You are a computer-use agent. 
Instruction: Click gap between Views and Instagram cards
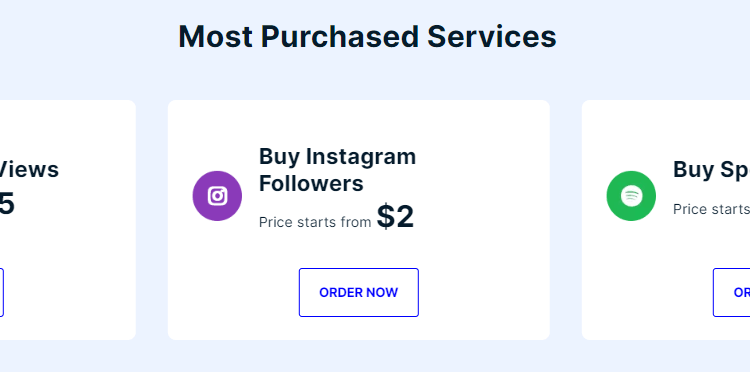(152, 220)
